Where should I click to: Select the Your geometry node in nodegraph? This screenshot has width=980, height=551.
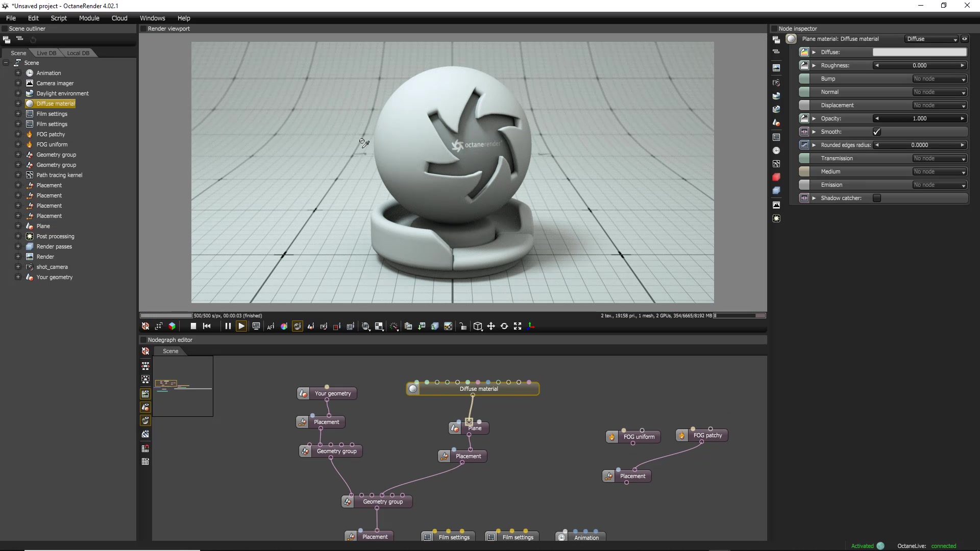click(x=327, y=393)
